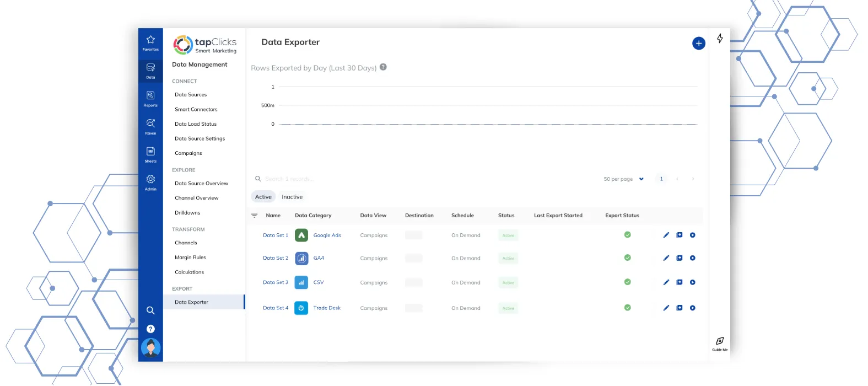Open the Data Set 4 link
This screenshot has height=386, width=868.
[x=276, y=308]
